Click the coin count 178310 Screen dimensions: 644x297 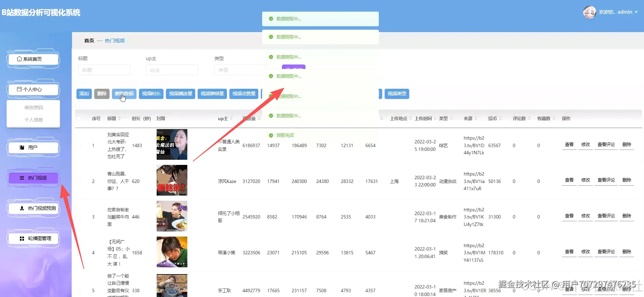496,253
